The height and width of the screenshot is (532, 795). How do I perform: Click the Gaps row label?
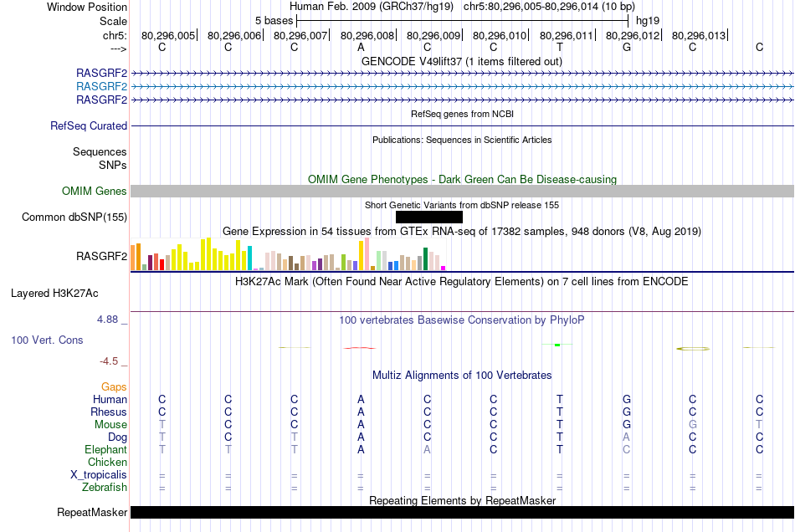point(114,387)
